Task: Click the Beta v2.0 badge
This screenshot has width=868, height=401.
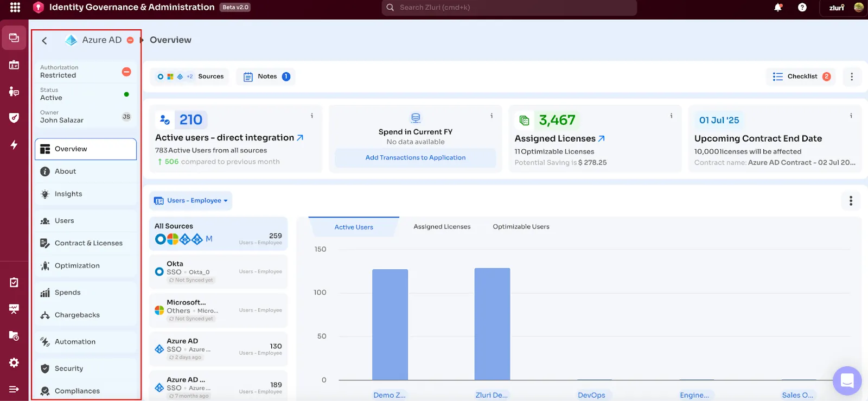Action: (x=235, y=8)
